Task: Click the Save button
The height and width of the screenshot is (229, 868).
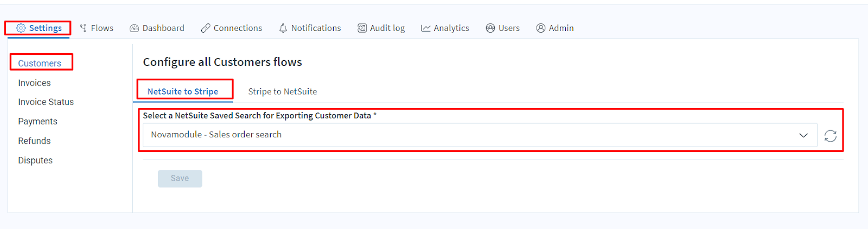Action: 180,179
